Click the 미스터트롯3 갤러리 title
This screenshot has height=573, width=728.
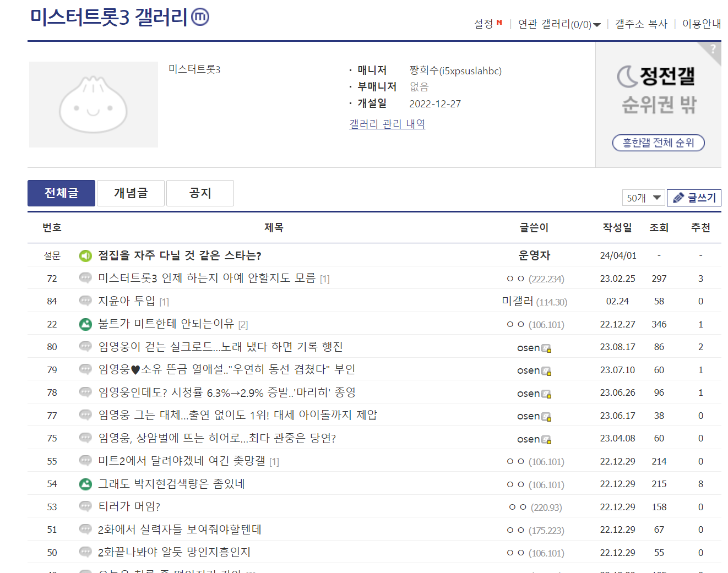[x=109, y=17]
